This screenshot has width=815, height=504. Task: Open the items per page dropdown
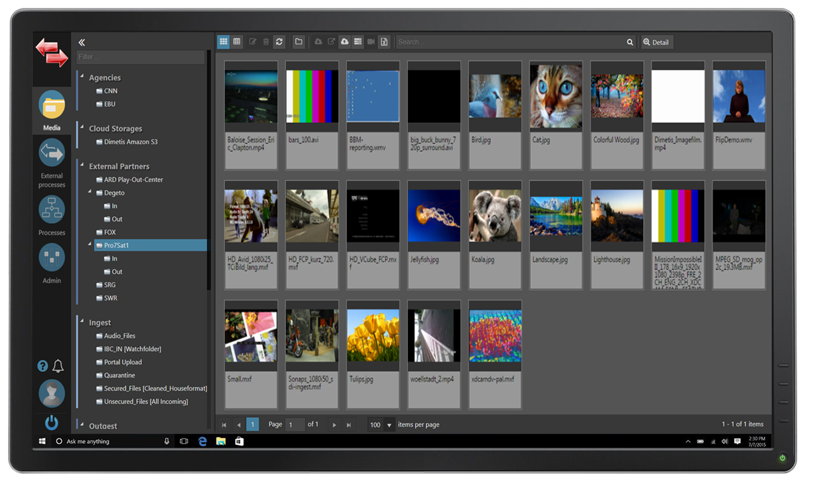pyautogui.click(x=389, y=425)
